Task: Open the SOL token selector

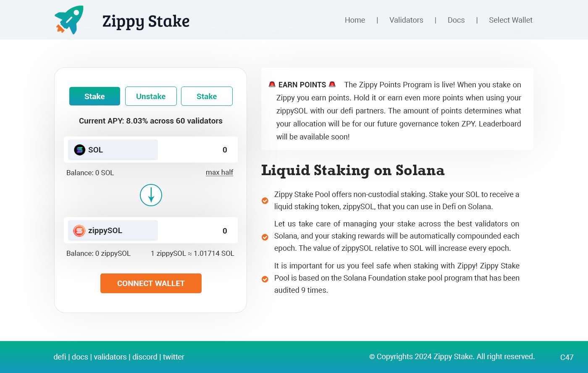Action: point(113,150)
